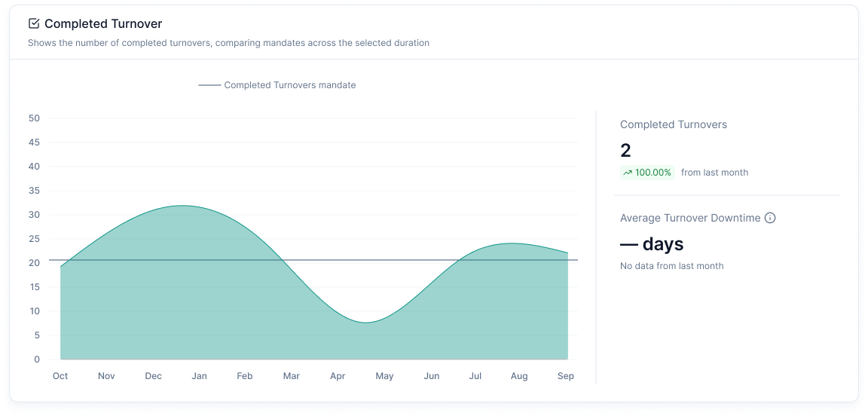This screenshot has width=868, height=416.
Task: Click the '— days' downtime value
Action: pos(652,244)
